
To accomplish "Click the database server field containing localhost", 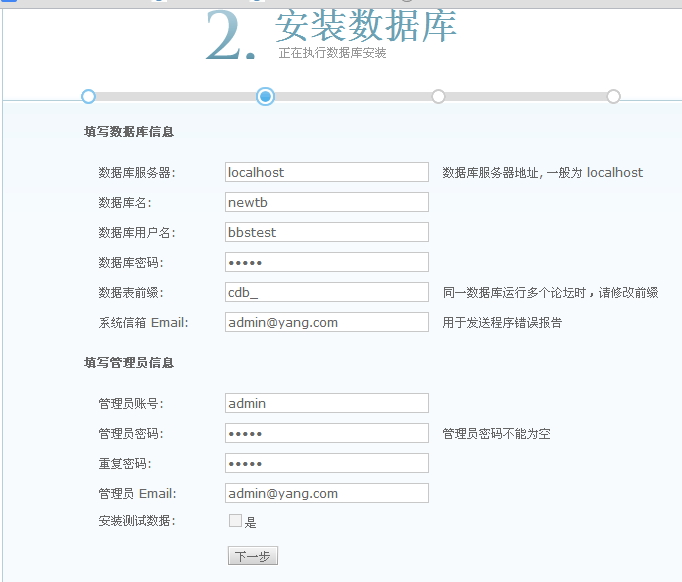I will [x=327, y=172].
